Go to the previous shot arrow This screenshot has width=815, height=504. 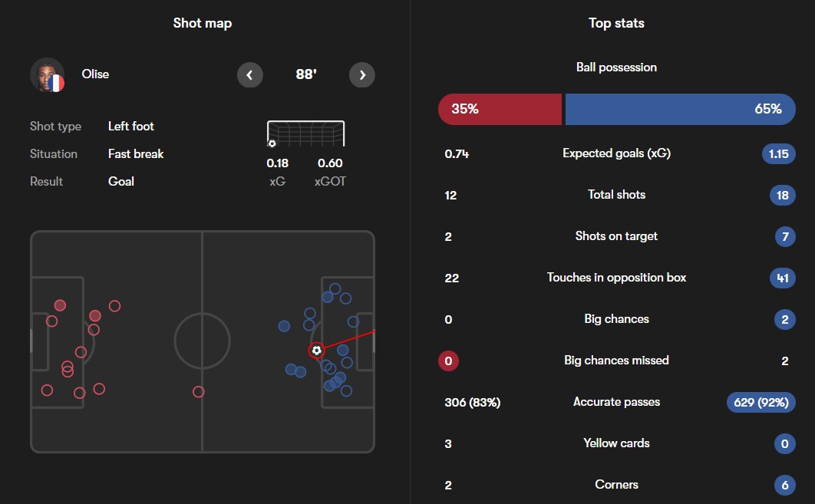250,75
